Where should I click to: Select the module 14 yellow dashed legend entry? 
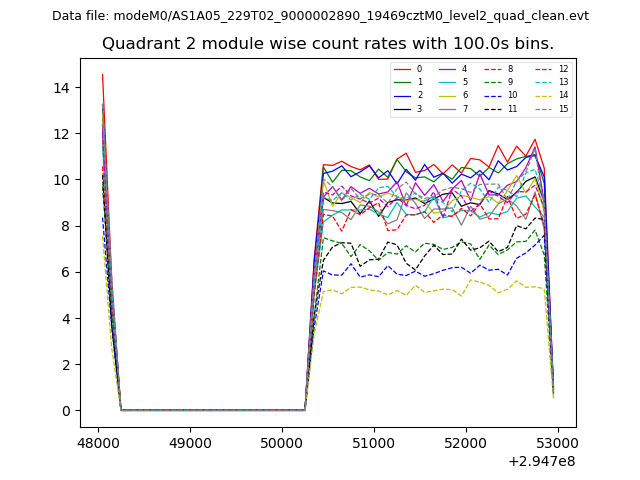point(546,95)
